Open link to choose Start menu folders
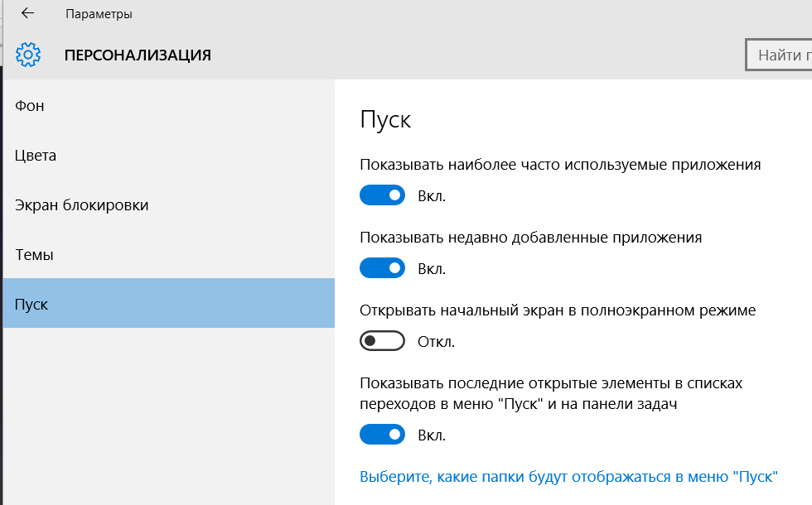812x505 pixels. pyautogui.click(x=568, y=477)
